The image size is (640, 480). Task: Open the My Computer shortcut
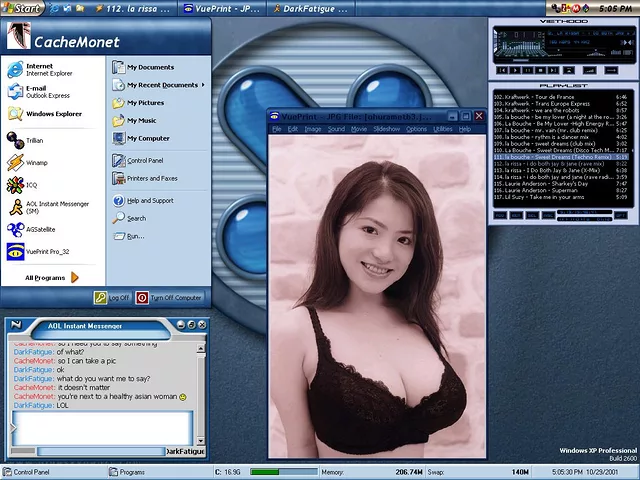click(x=147, y=138)
